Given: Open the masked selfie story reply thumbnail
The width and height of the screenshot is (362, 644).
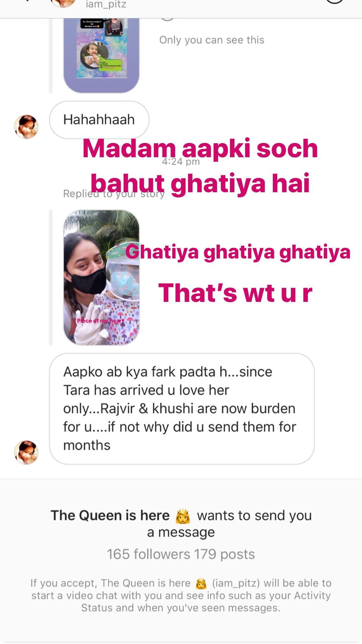Looking at the screenshot, I should point(101,277).
